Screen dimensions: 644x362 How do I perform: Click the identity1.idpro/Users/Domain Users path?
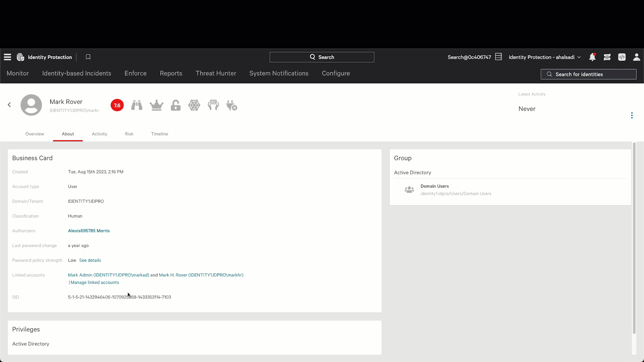pos(456,193)
